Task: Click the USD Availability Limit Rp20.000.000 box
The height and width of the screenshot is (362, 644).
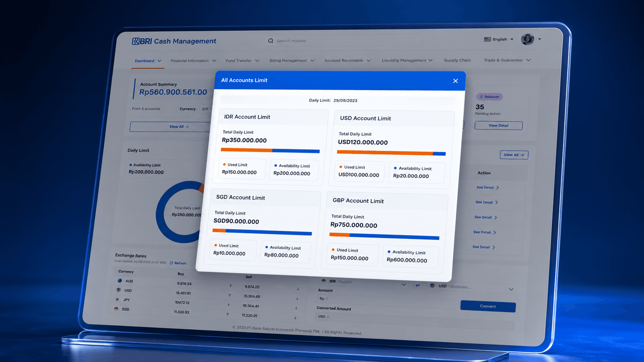Action: pyautogui.click(x=416, y=173)
